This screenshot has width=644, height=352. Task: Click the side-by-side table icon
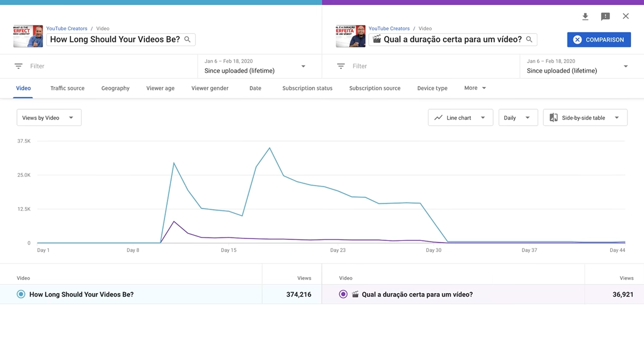click(553, 118)
